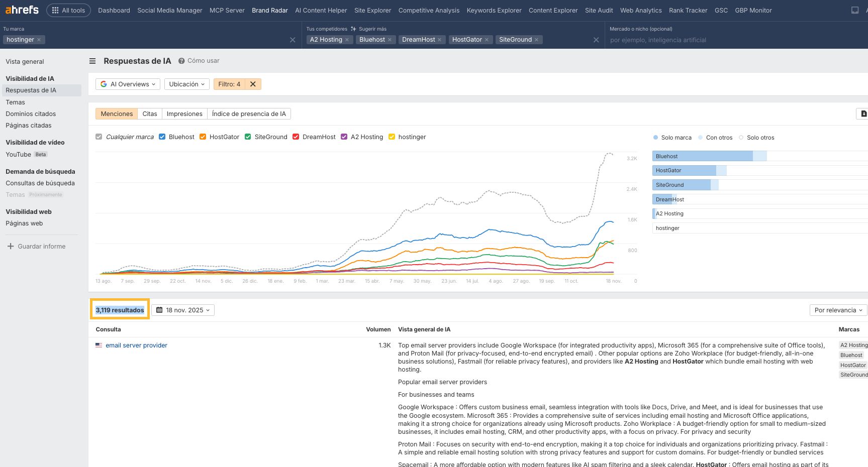Open Keywords Explorer from the top menu
This screenshot has width=868, height=467.
(494, 10)
